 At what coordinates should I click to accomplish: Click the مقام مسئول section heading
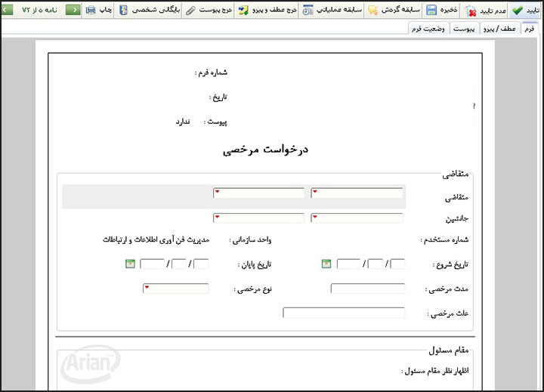click(449, 350)
